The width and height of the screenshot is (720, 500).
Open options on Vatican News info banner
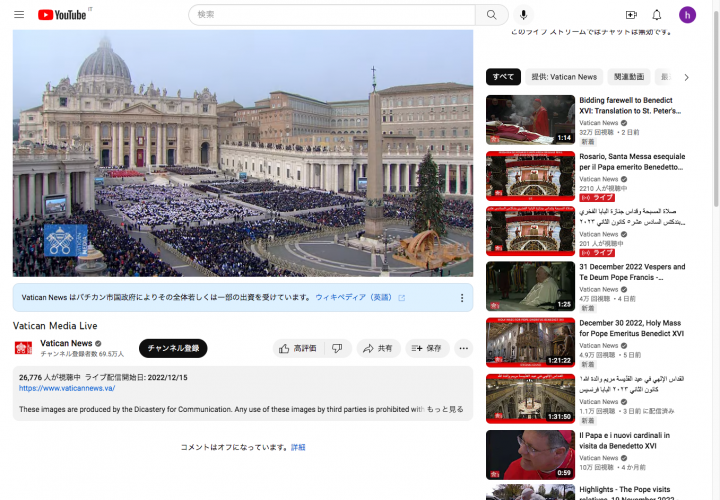(462, 298)
